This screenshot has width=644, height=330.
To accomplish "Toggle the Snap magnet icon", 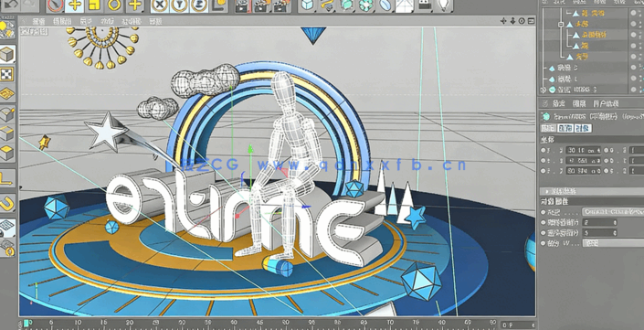I will [x=7, y=203].
